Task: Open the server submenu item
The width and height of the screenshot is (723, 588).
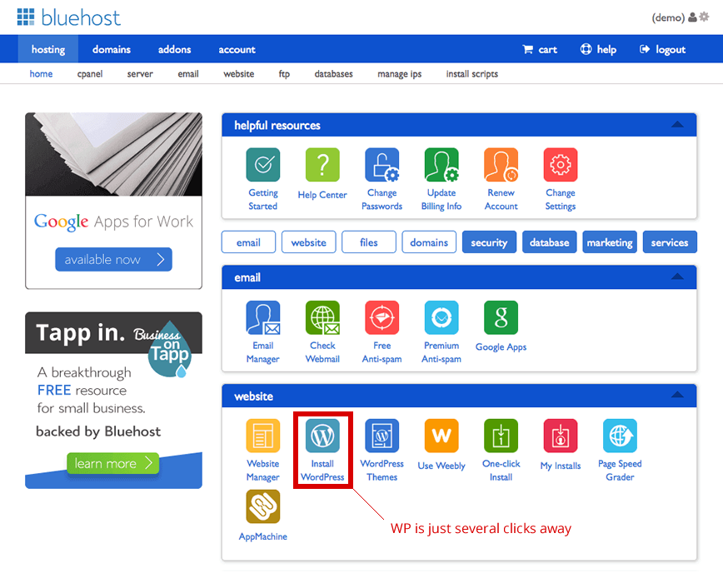Action: coord(140,74)
